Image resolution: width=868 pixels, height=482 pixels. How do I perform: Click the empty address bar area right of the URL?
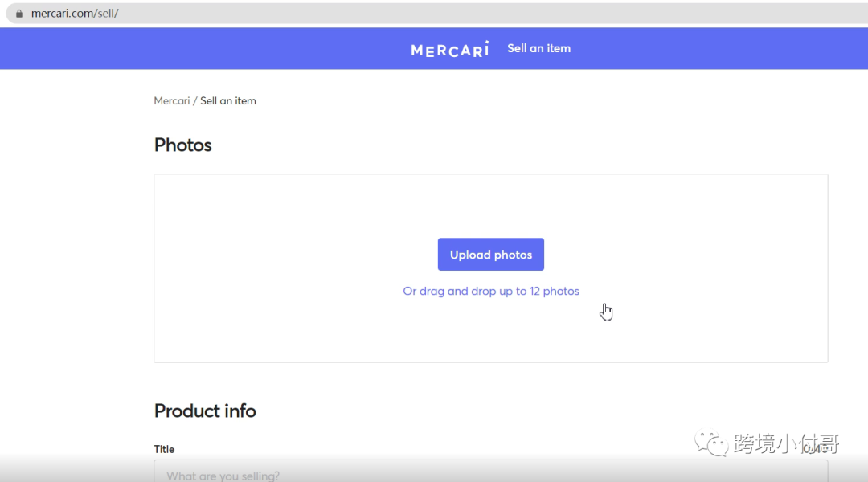(482, 14)
